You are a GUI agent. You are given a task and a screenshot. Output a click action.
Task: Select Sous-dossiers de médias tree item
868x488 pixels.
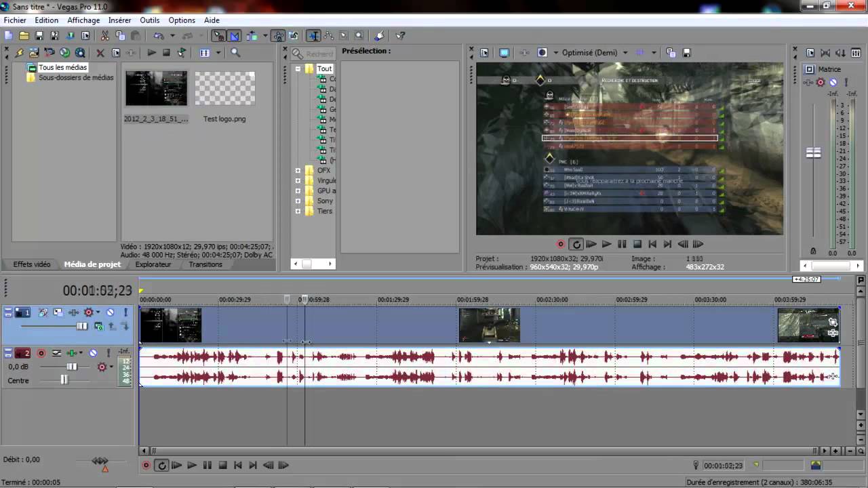76,77
